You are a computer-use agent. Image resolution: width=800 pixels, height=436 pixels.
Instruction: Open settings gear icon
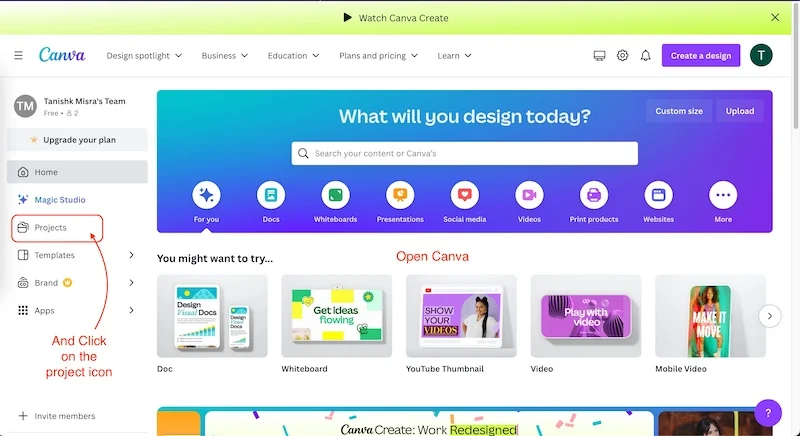tap(622, 56)
